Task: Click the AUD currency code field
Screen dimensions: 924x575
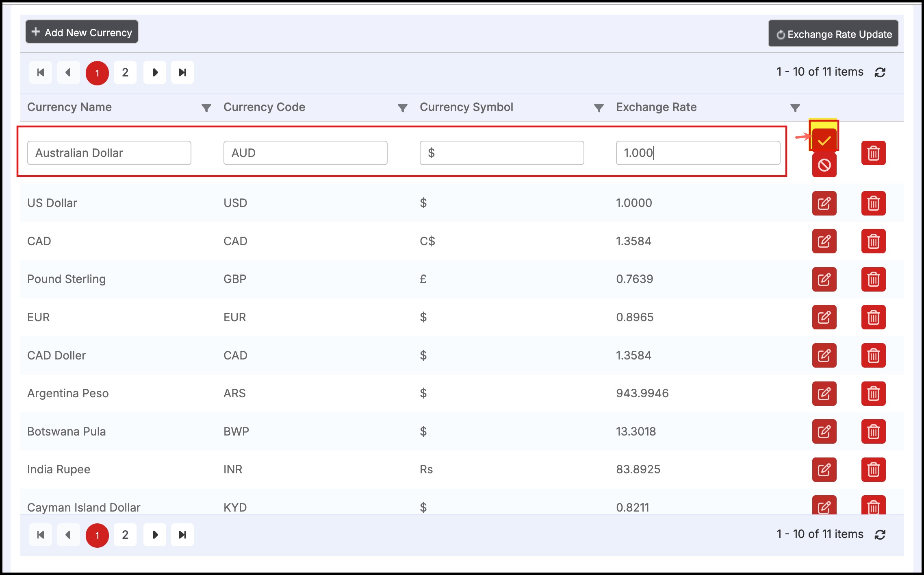Action: coord(305,153)
